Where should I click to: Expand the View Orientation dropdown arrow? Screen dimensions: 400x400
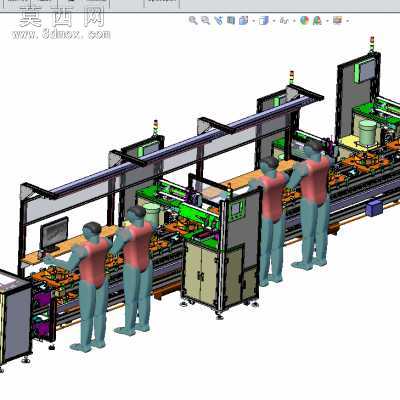[254, 21]
